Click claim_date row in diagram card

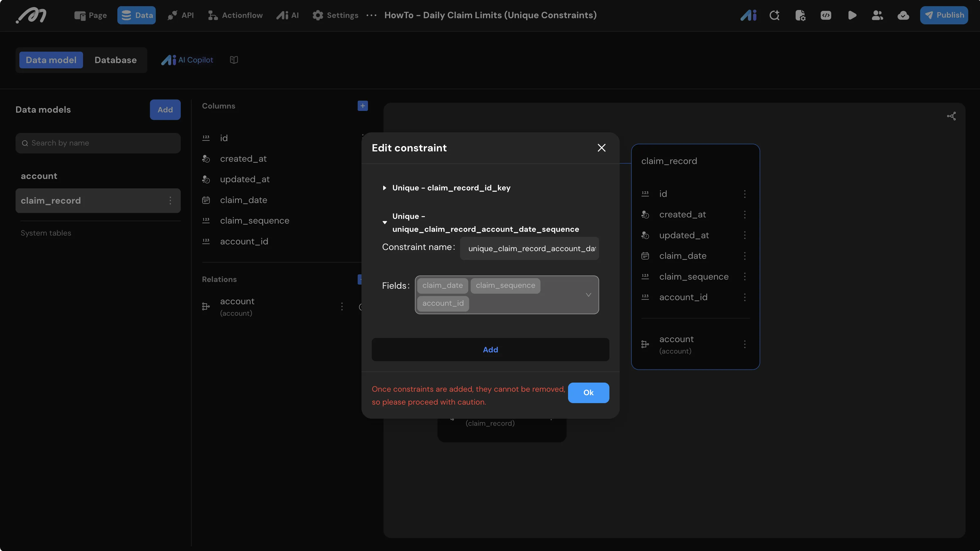pyautogui.click(x=683, y=256)
